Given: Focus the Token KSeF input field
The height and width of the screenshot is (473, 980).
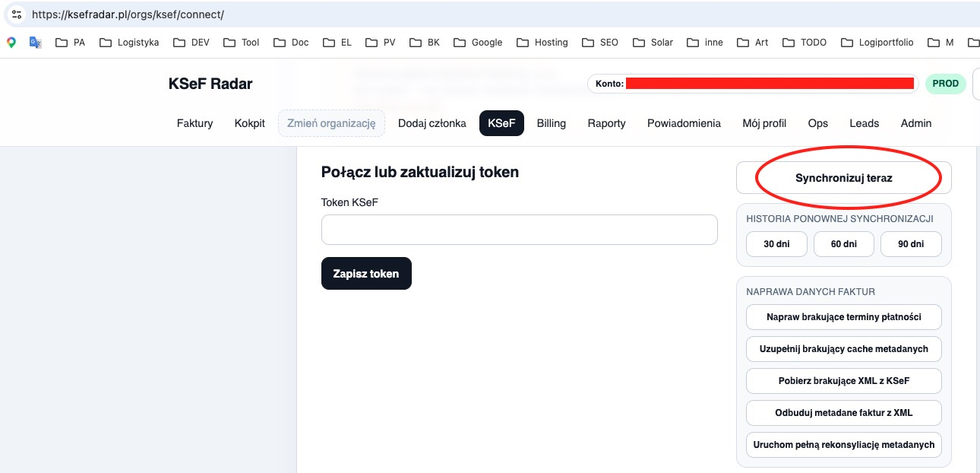Looking at the screenshot, I should [519, 230].
